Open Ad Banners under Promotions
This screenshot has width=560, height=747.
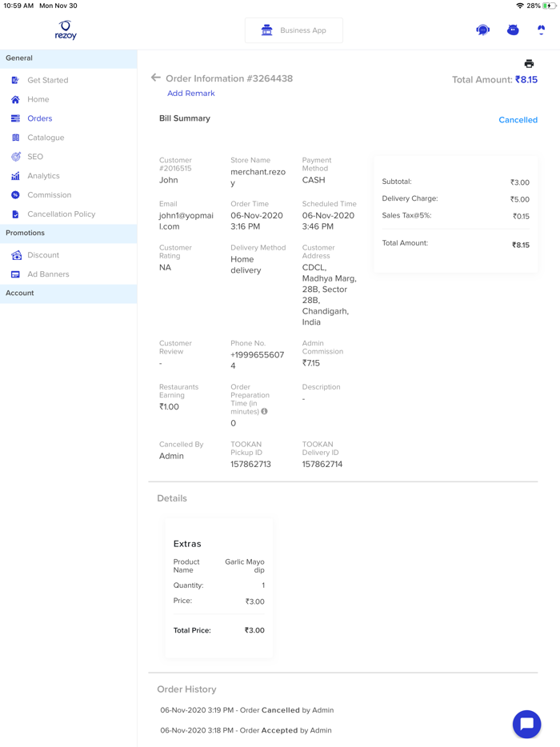(x=48, y=274)
